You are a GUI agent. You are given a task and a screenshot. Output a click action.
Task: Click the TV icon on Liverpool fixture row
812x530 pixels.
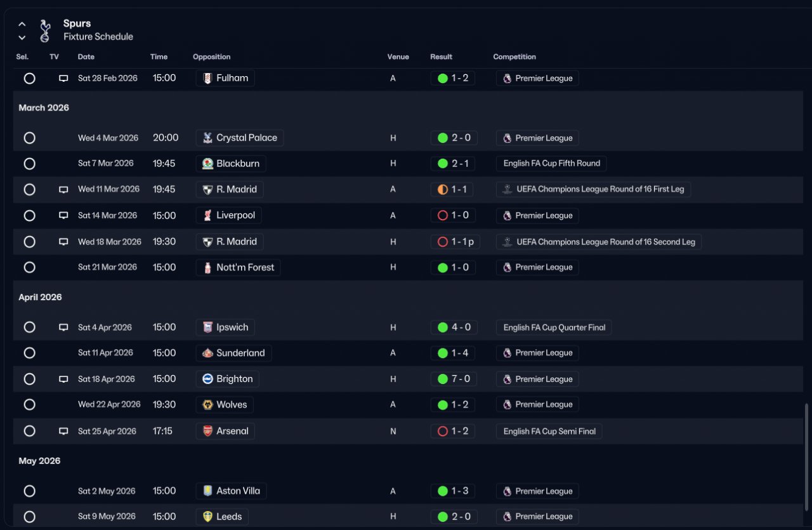(x=63, y=216)
